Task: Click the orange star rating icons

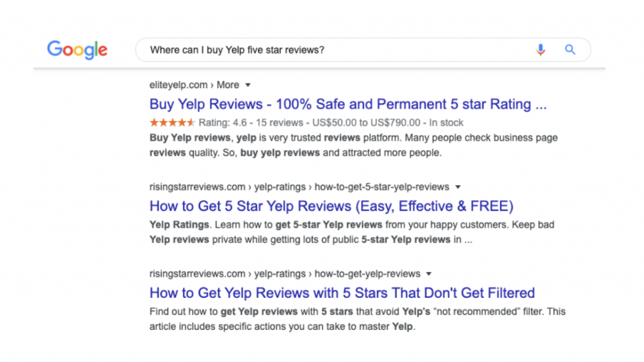Action: click(x=172, y=123)
